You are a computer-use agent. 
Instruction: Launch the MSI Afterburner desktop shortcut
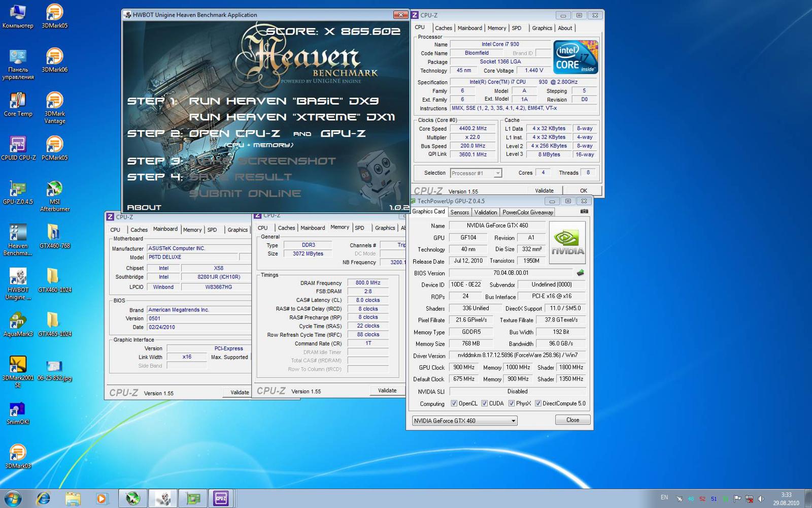coord(54,196)
